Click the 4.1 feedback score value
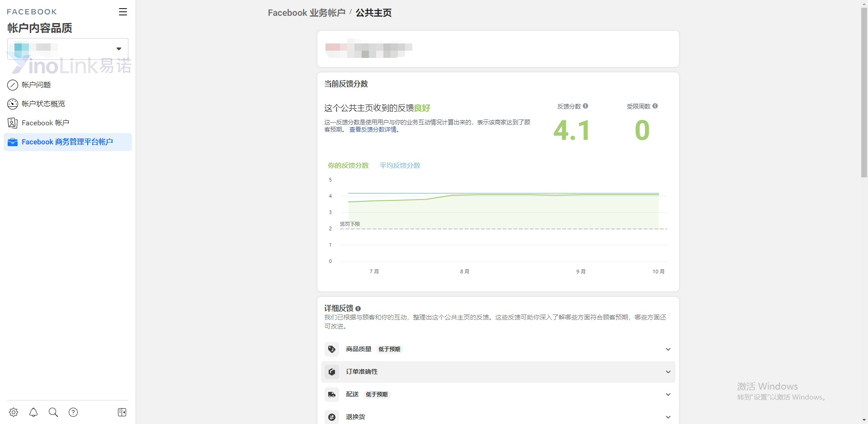The height and width of the screenshot is (424, 868). [x=572, y=130]
